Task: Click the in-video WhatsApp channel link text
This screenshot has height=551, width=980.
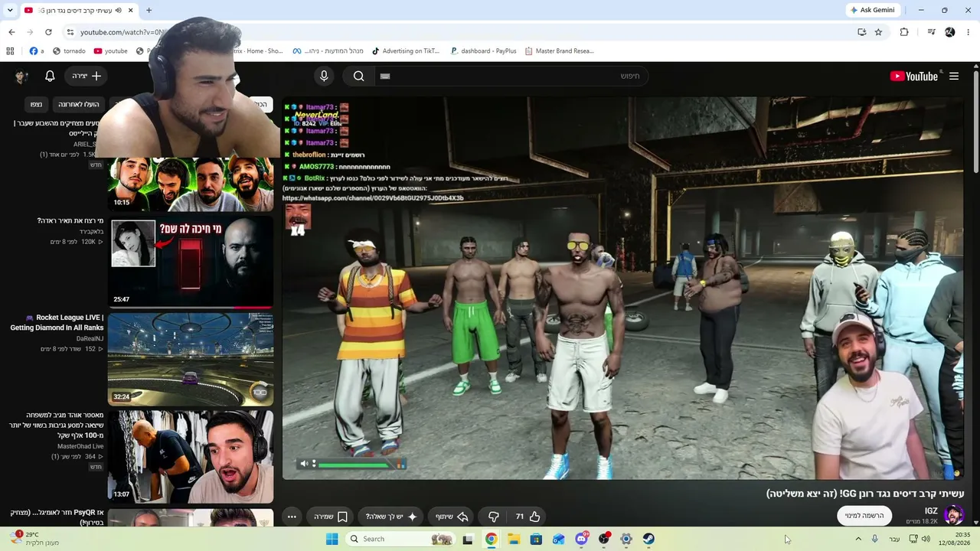Action: [x=373, y=198]
